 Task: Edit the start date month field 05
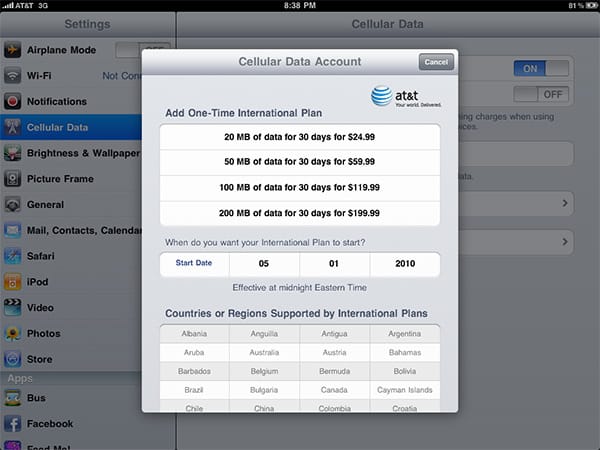point(264,264)
